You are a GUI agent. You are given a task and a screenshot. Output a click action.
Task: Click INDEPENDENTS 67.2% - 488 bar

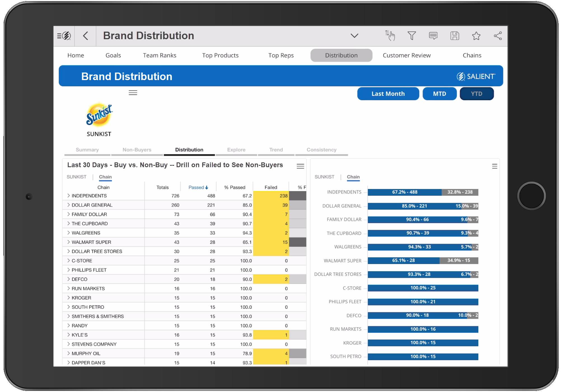[x=405, y=192]
